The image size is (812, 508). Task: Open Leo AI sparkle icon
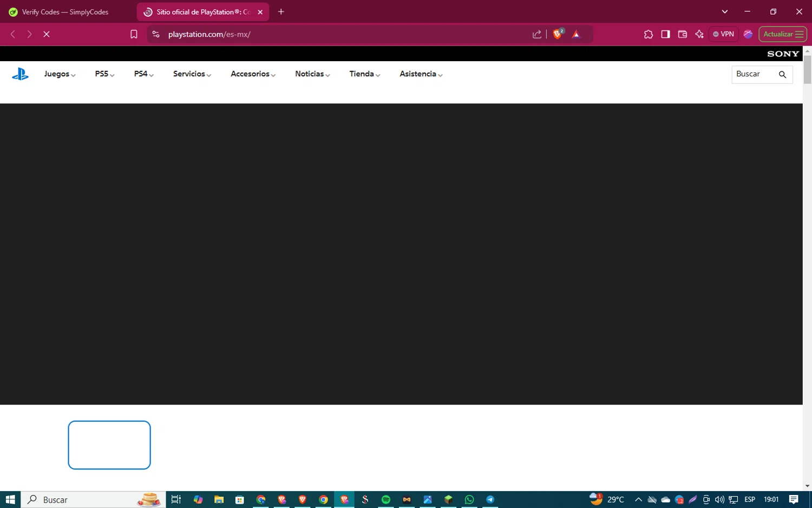(699, 34)
